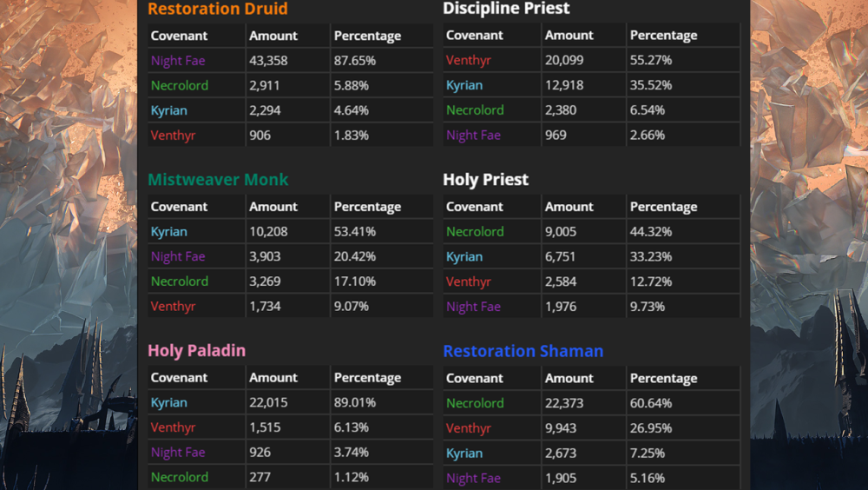
Task: Click Night Fae in Restoration Druid table
Action: [x=178, y=61]
